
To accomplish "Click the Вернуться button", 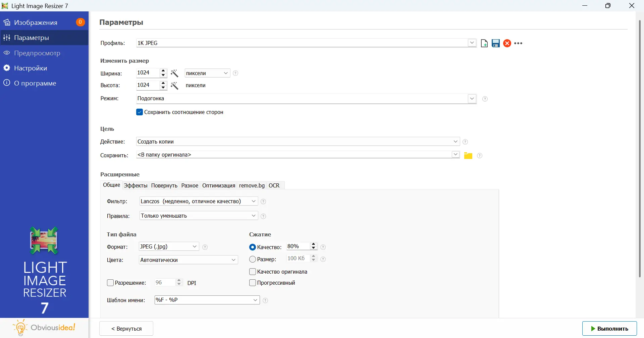I will tap(126, 329).
